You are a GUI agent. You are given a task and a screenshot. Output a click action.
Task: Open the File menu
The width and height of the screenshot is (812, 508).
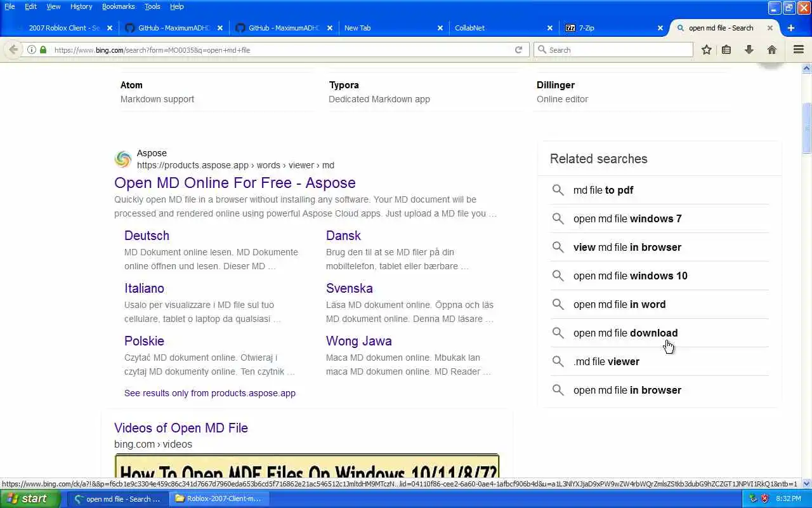pyautogui.click(x=10, y=6)
